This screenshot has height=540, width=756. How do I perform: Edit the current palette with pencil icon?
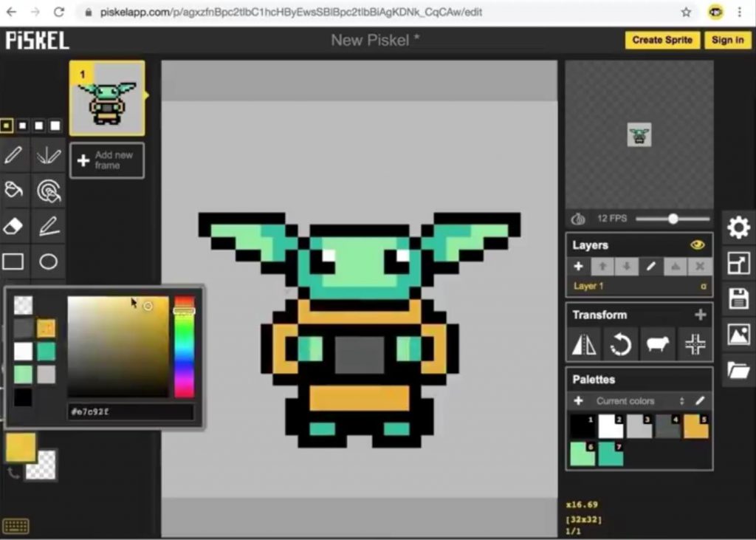coord(700,400)
